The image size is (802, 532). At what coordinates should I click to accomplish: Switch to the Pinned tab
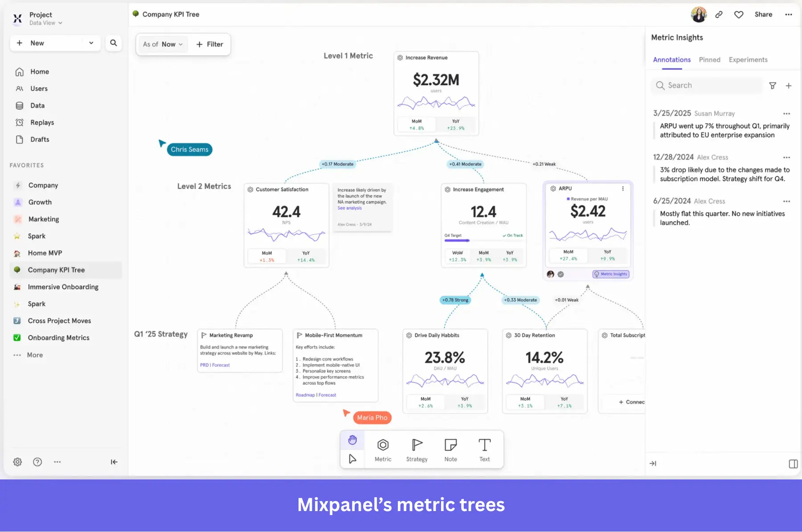tap(709, 60)
